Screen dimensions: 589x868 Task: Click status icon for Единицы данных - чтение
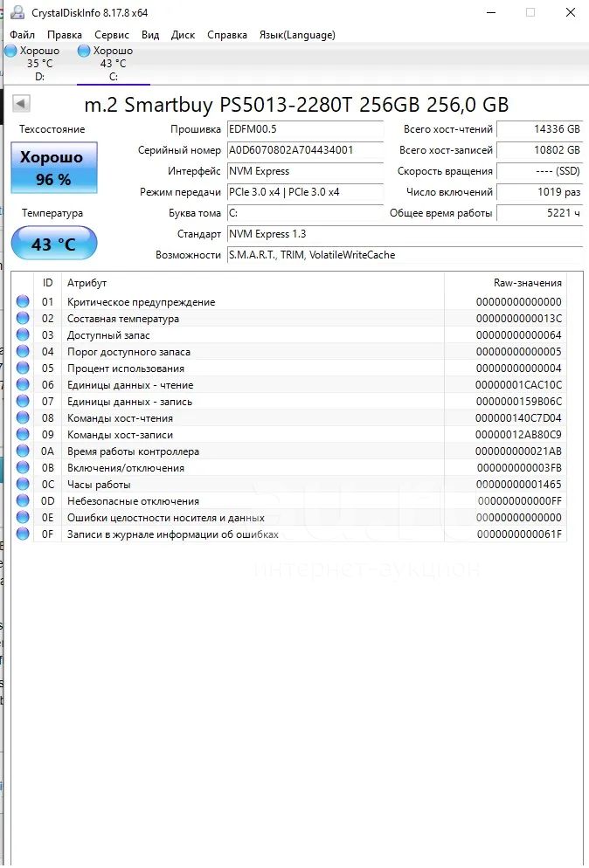click(23, 385)
